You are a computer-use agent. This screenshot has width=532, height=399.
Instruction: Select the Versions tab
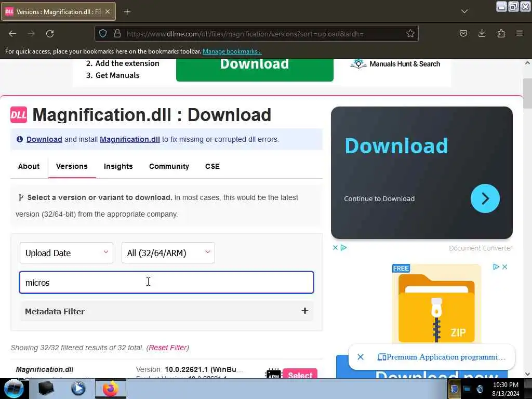(72, 166)
